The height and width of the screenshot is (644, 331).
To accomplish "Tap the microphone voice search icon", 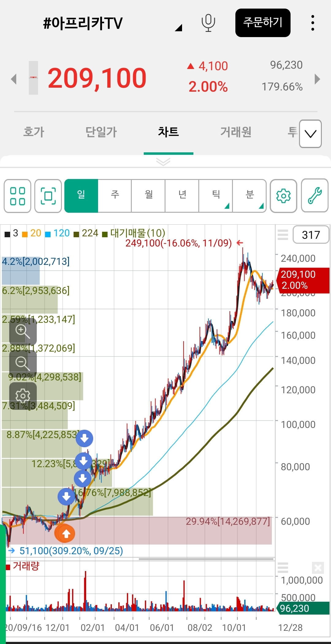I will tap(208, 23).
